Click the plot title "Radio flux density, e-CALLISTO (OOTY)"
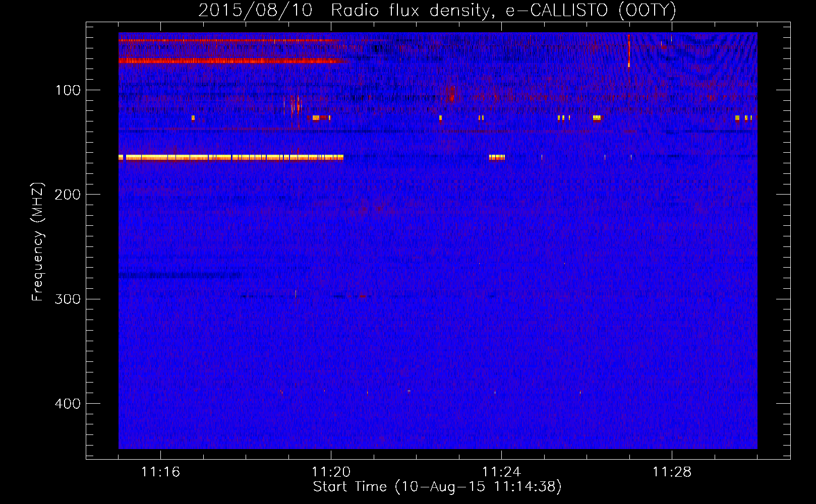Image resolution: width=816 pixels, height=504 pixels. (503, 11)
